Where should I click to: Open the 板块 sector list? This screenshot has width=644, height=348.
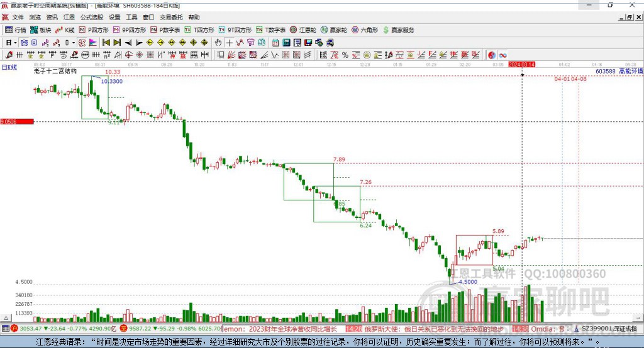pos(41,30)
